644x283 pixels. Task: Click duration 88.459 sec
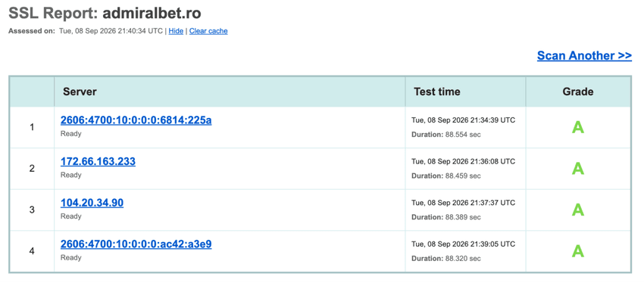[x=446, y=176]
